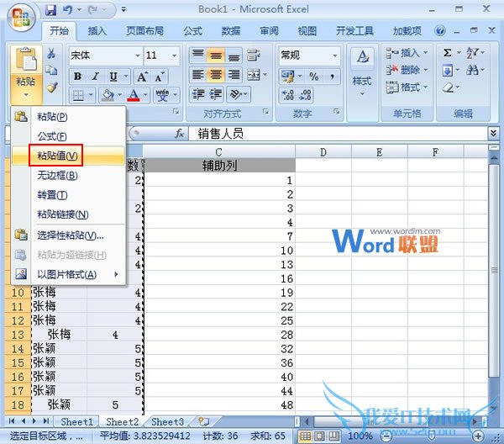Choose 粘贴值(V) from paste menu
Viewport: 504px width, 444px height.
click(x=68, y=156)
